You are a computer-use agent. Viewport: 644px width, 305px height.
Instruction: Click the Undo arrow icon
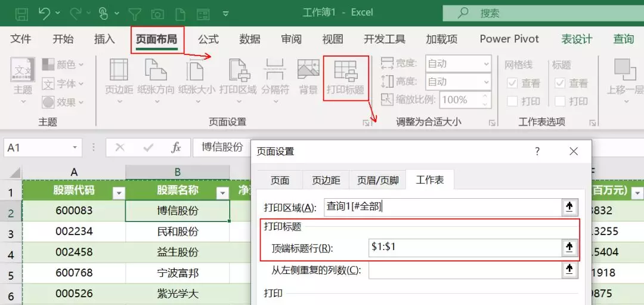(x=44, y=13)
